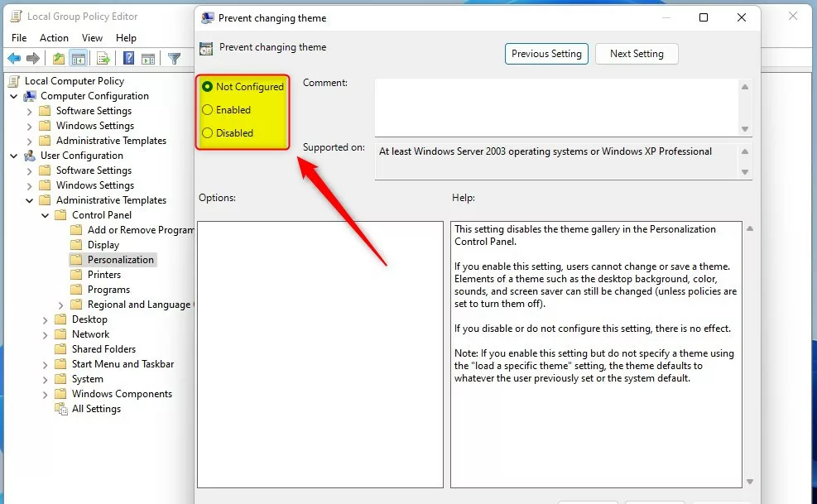Click the Display folder icon
Image resolution: width=817 pixels, height=504 pixels.
[77, 244]
